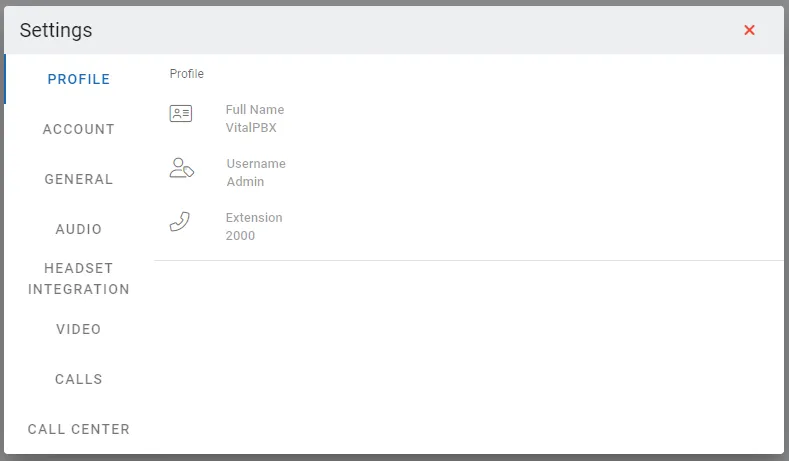This screenshot has width=789, height=461.
Task: Open the Account settings tab
Action: 78,129
